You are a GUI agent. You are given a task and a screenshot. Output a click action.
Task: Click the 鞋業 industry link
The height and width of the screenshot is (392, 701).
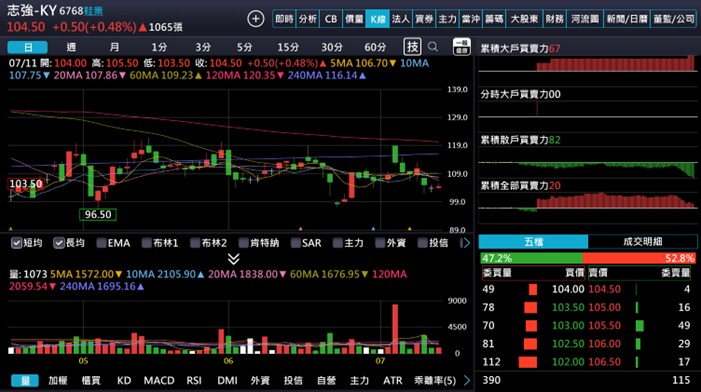[x=93, y=11]
